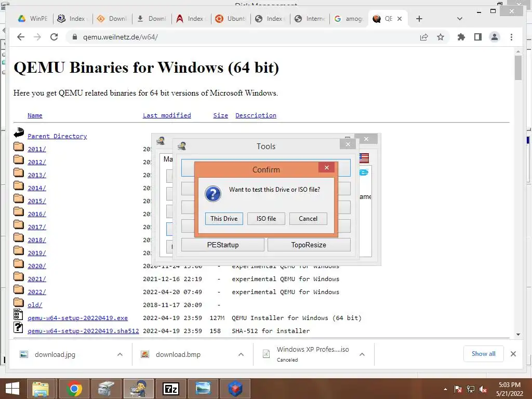Sort listing by Last modified
This screenshot has height=399, width=532.
tap(167, 115)
